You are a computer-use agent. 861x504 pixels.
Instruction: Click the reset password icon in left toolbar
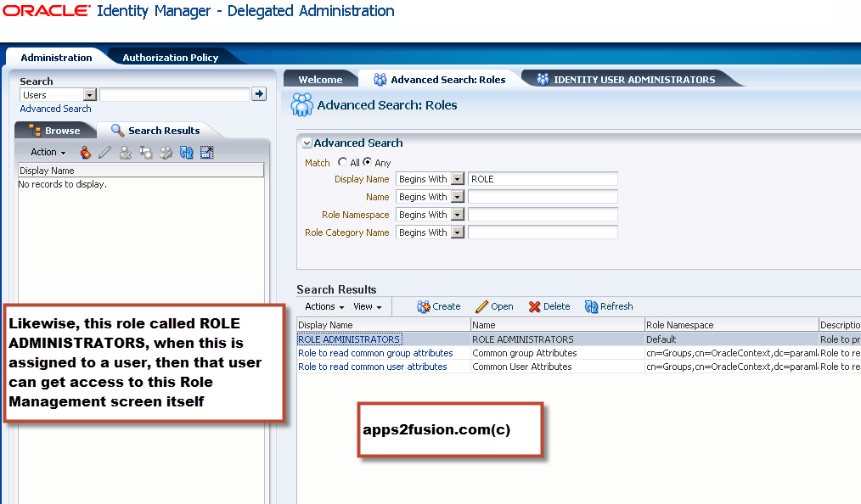click(x=145, y=153)
